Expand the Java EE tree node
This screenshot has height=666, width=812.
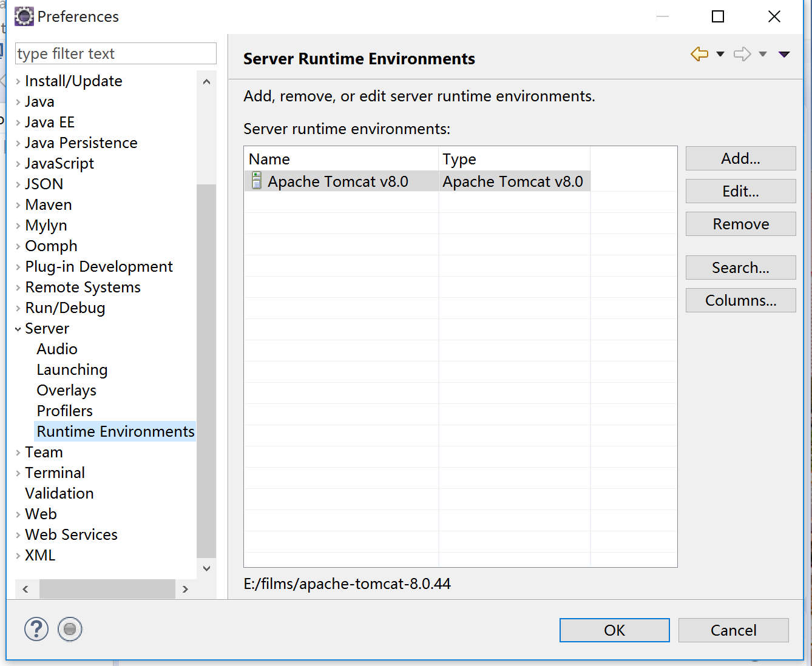[18, 123]
